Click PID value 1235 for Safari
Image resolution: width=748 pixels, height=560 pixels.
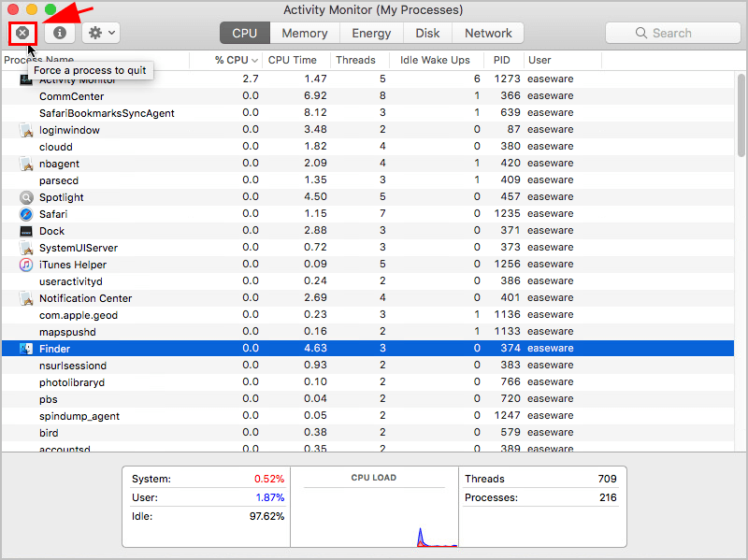(507, 214)
